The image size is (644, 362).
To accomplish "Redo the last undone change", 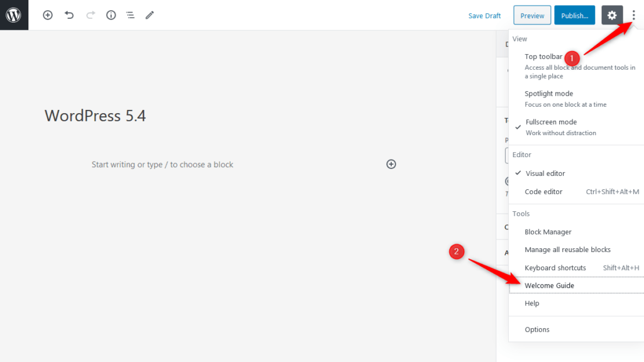I will (91, 15).
